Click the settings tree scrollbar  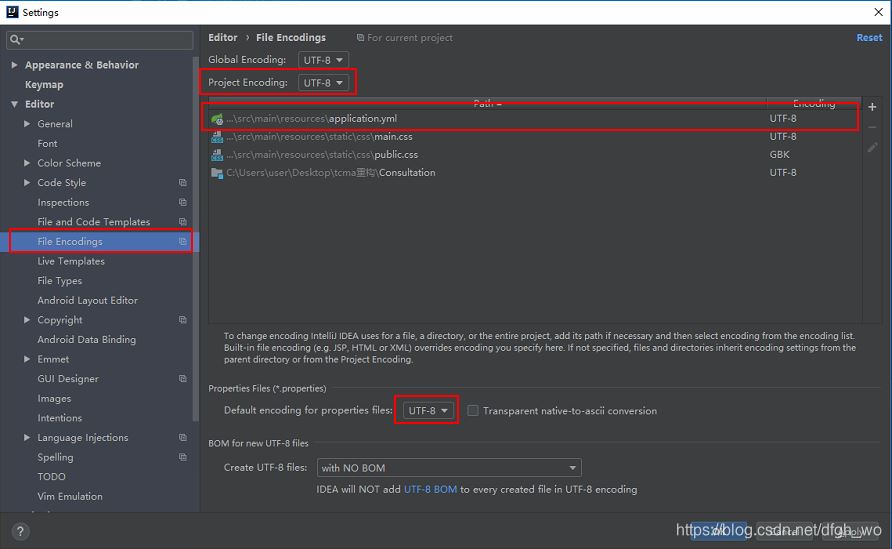196,239
